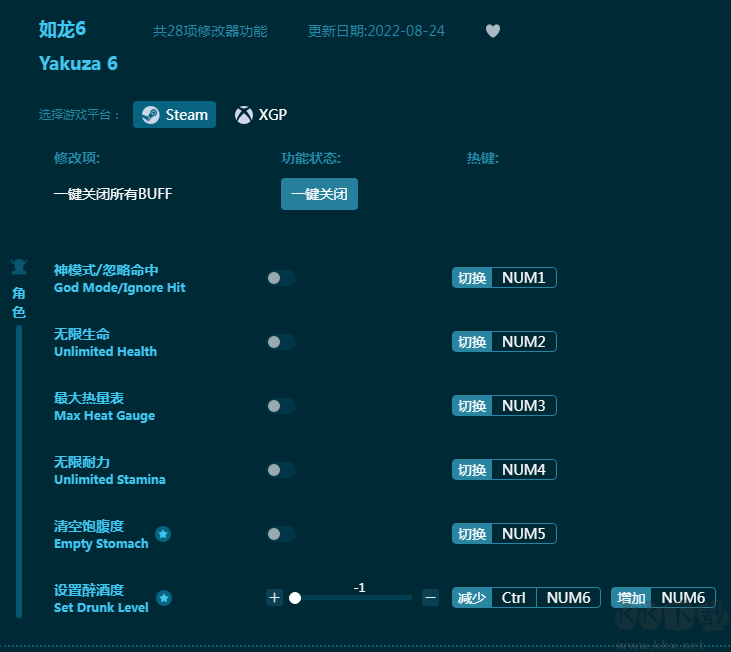Viewport: 731px width, 652px height.
Task: Click the Drunk Level slider handle
Action: pos(295,598)
